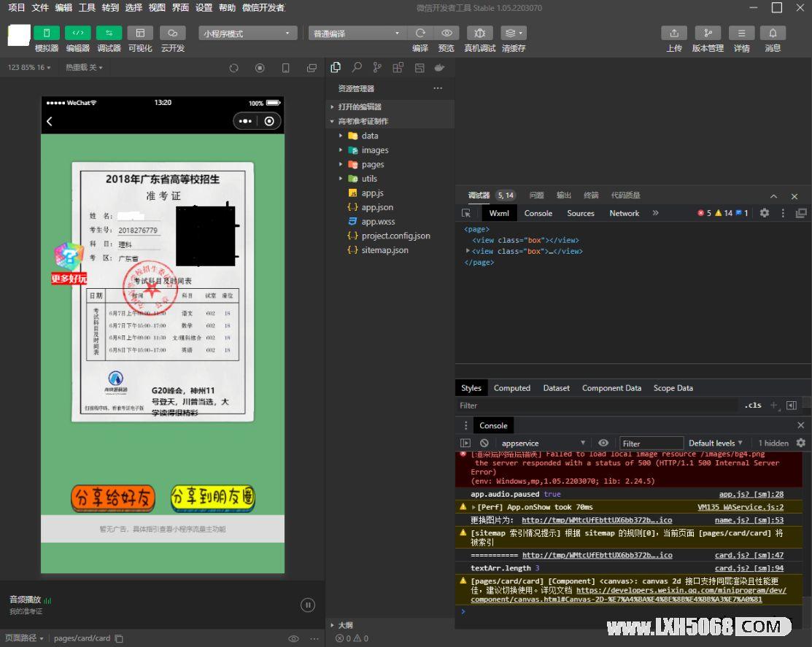812x647 pixels.
Task: Click the simulator phone device icon
Action: (x=285, y=68)
